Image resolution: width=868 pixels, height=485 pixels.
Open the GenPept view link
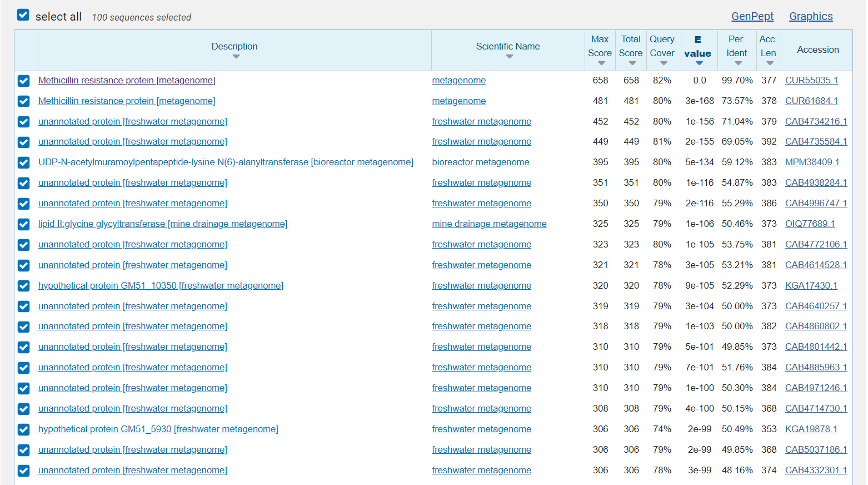coord(752,16)
